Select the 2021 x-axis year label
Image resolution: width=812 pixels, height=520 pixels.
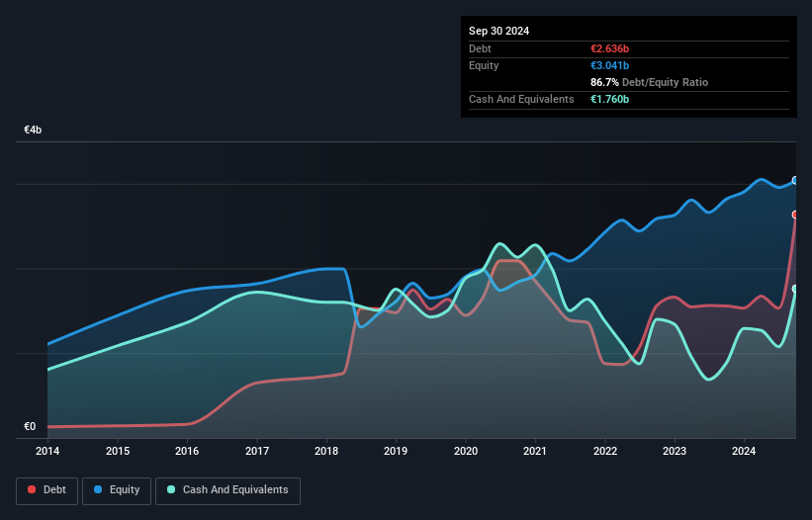(535, 452)
